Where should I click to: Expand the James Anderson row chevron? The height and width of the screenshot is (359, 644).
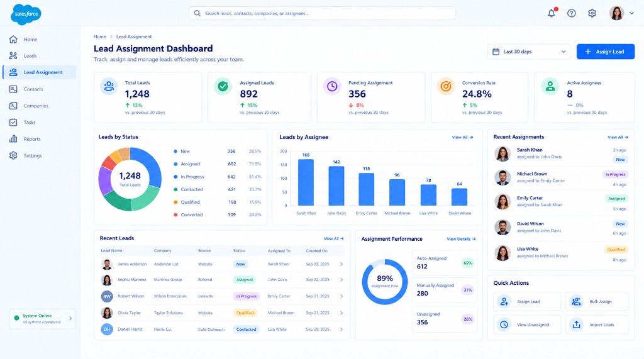[341, 264]
